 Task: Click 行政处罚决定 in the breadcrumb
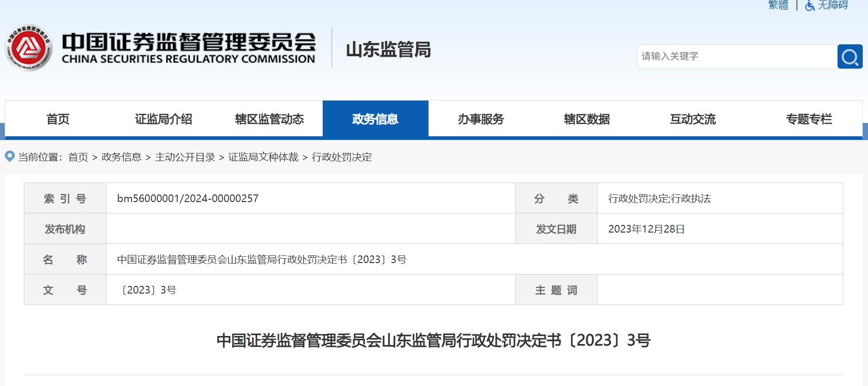(x=342, y=157)
